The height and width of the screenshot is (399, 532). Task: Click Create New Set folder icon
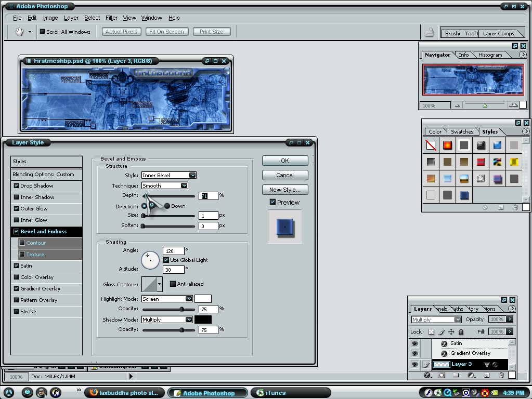(x=456, y=375)
